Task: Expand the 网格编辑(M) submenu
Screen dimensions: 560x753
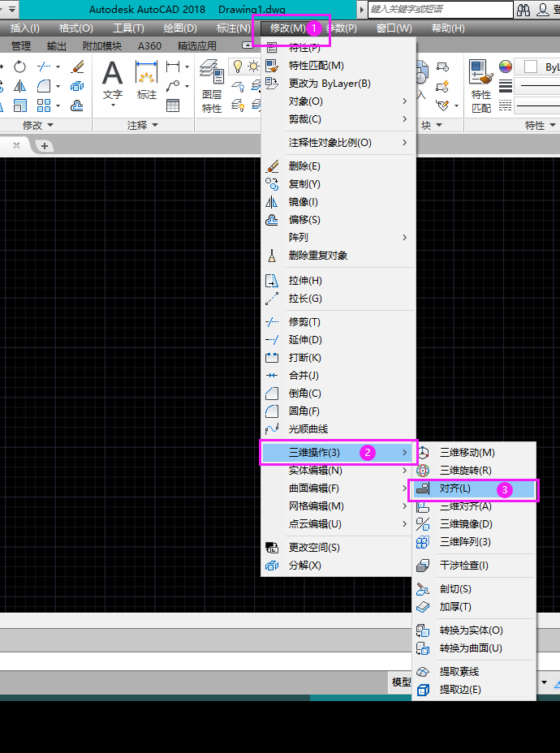Action: [338, 506]
